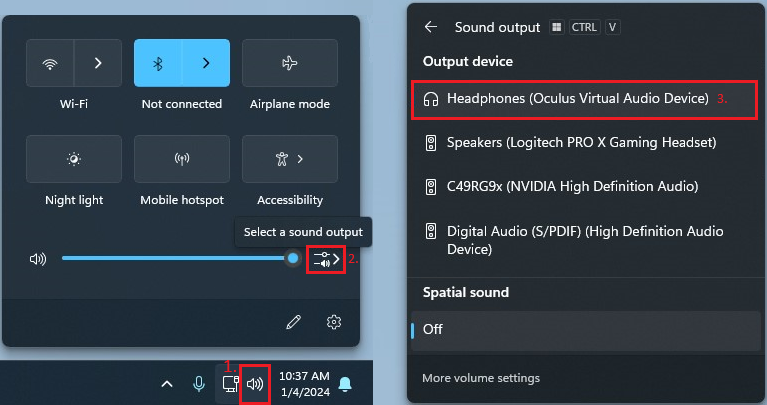Click the network icon in system tray
The width and height of the screenshot is (767, 405).
[x=228, y=383]
